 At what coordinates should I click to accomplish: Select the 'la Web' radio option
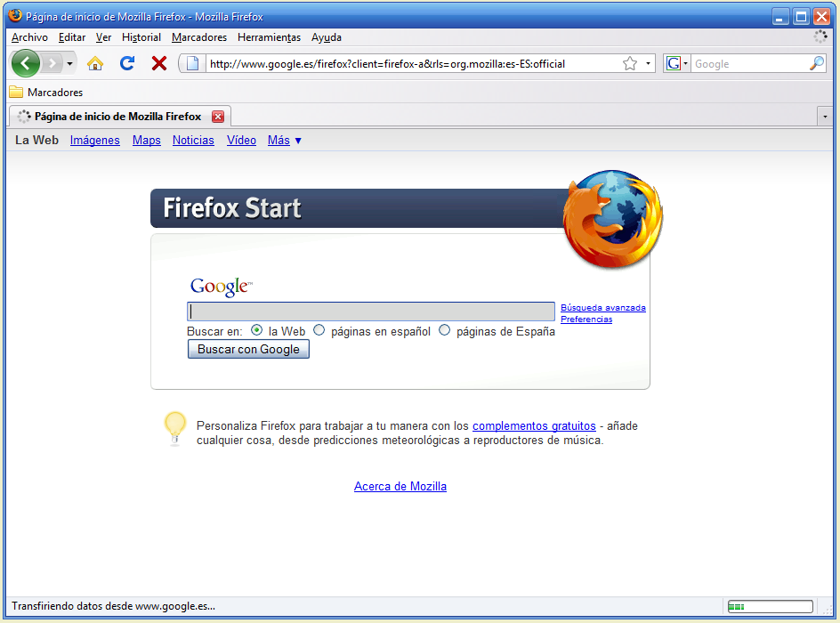(257, 330)
